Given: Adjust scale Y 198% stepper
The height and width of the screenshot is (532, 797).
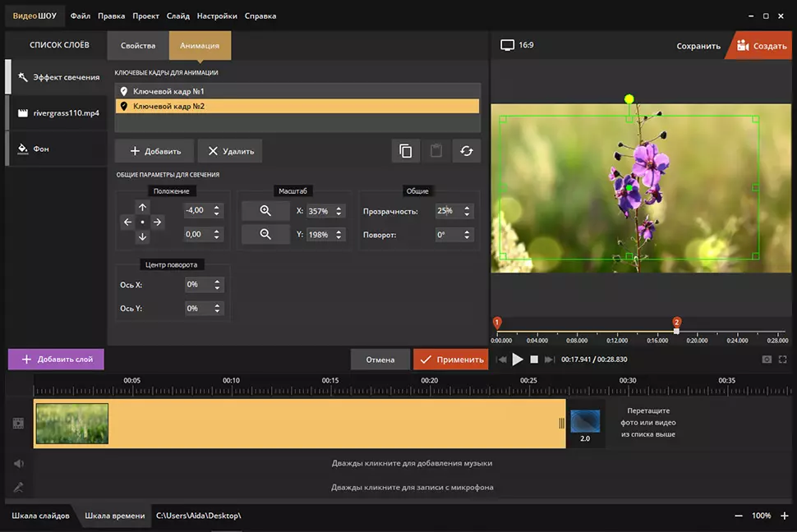Looking at the screenshot, I should 339,234.
